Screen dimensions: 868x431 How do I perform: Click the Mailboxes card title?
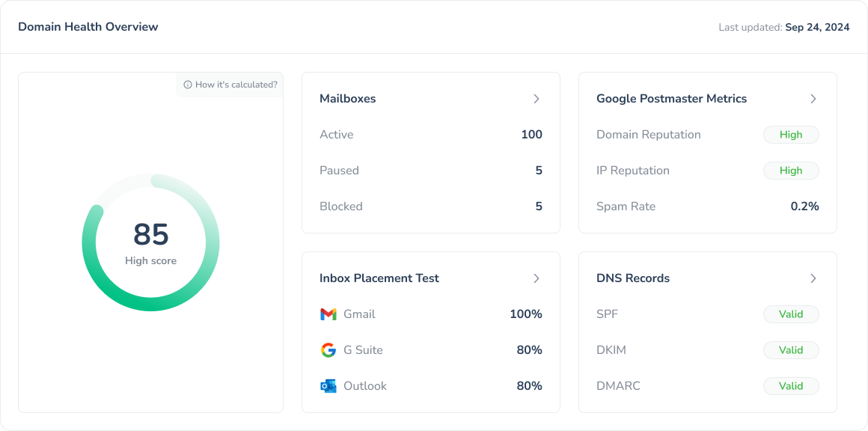(347, 99)
